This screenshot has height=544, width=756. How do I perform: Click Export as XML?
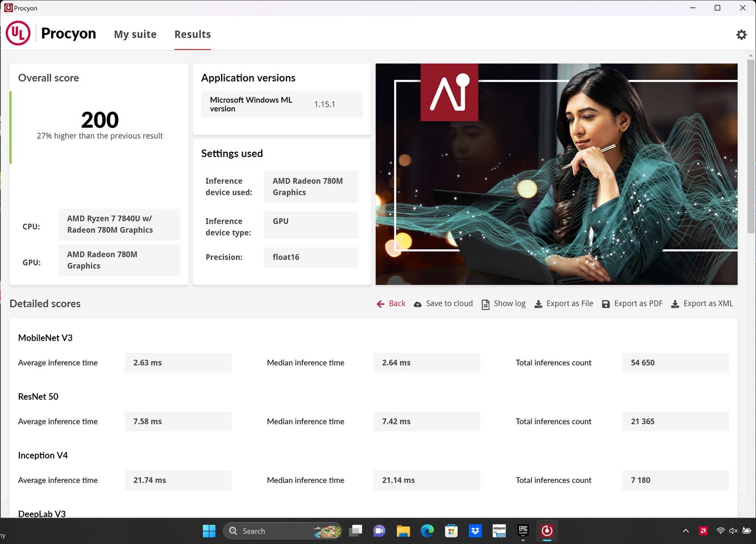(x=708, y=304)
